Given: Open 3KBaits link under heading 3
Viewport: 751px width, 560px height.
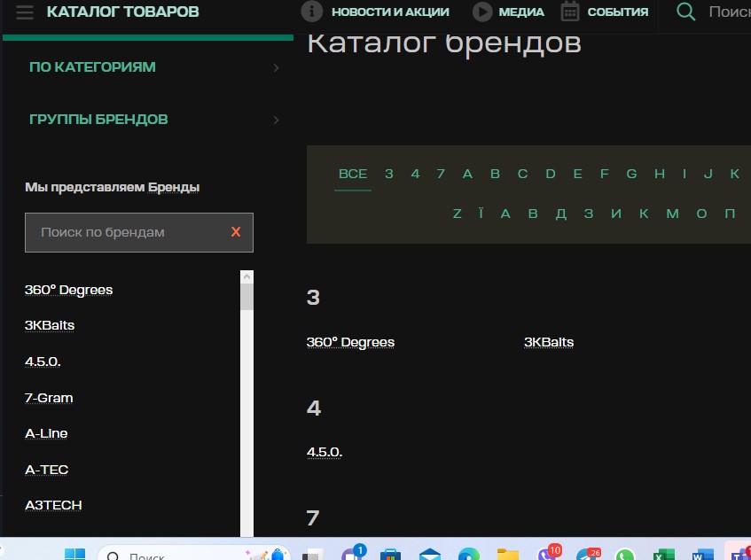Looking at the screenshot, I should [549, 342].
